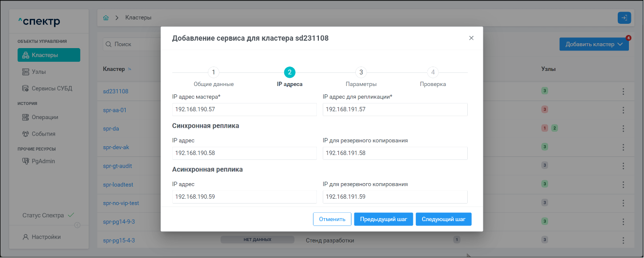Click the Асинхронная реплика backup IP field
This screenshot has width=644, height=258.
pyautogui.click(x=395, y=197)
